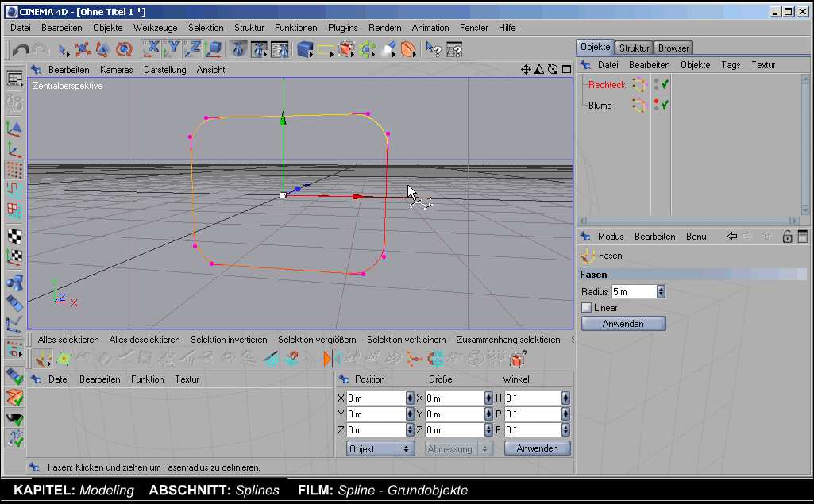Image resolution: width=814 pixels, height=504 pixels.
Task: Enable the Linear checkbox
Action: click(x=587, y=308)
